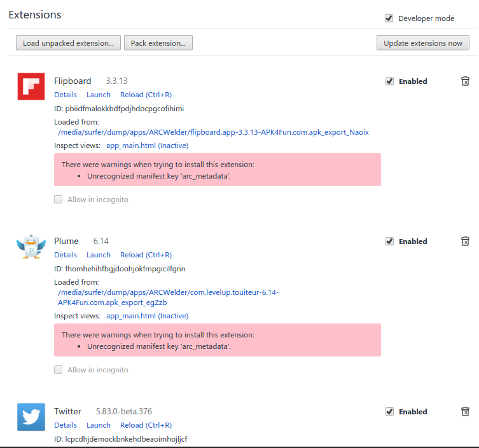Image resolution: width=479 pixels, height=448 pixels.
Task: Open Plume's loaded-from folder path
Action: click(168, 297)
